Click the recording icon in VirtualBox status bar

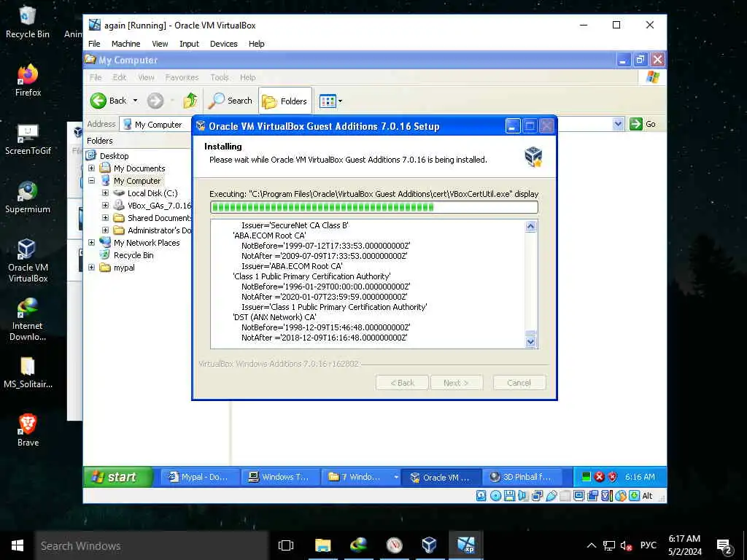(592, 496)
